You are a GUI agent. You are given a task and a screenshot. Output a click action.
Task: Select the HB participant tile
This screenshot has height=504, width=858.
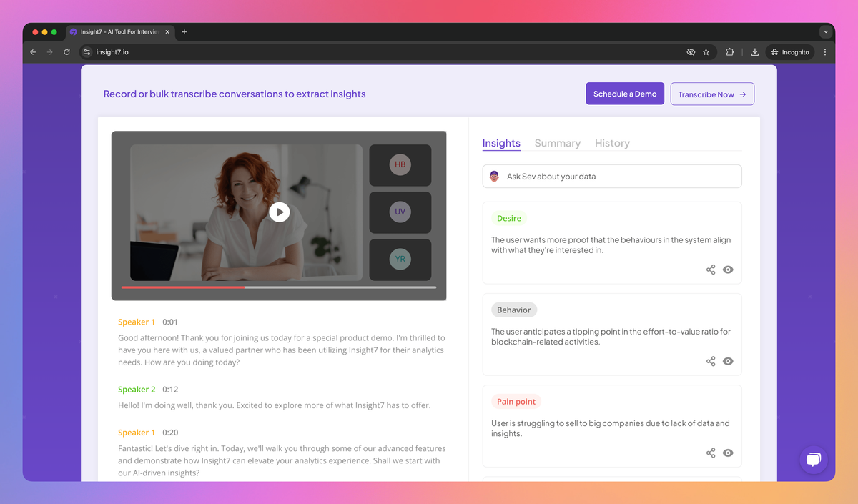[x=400, y=165]
